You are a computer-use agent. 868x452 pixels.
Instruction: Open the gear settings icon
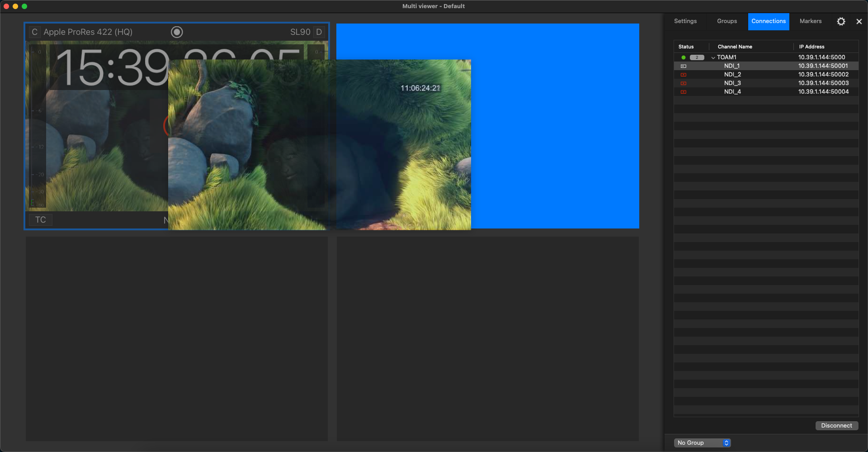841,21
